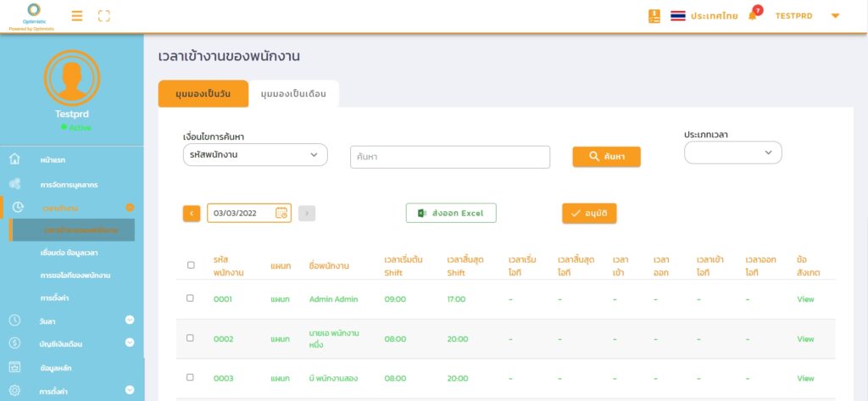Viewport: 868px width, 401px height.
Task: Tick the checkbox for employee 0002
Action: [x=191, y=338]
